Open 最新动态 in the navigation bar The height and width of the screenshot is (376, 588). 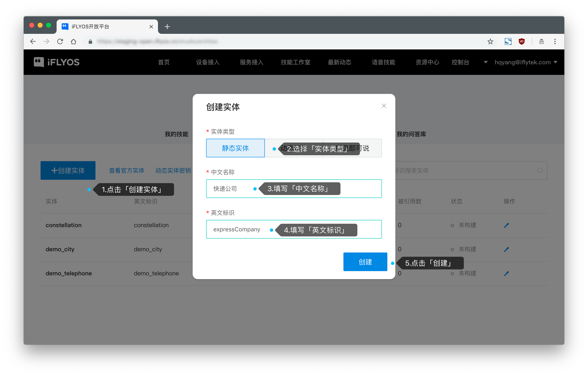[340, 62]
